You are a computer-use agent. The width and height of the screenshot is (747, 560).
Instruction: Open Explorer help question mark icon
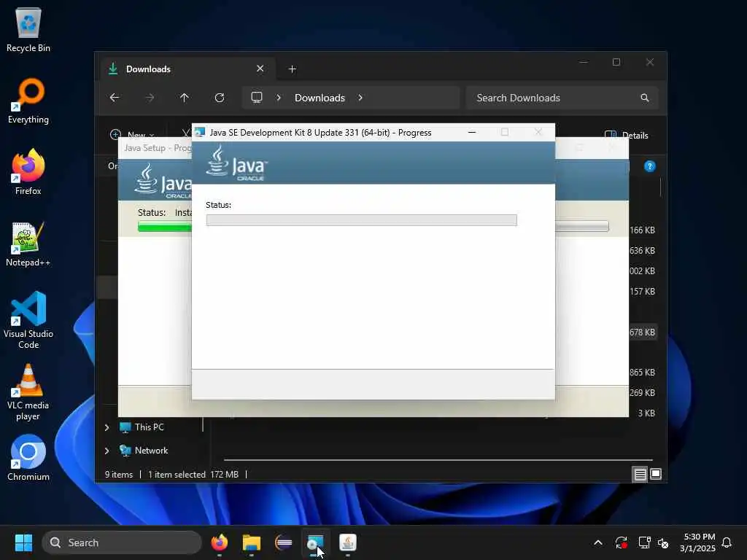(650, 166)
